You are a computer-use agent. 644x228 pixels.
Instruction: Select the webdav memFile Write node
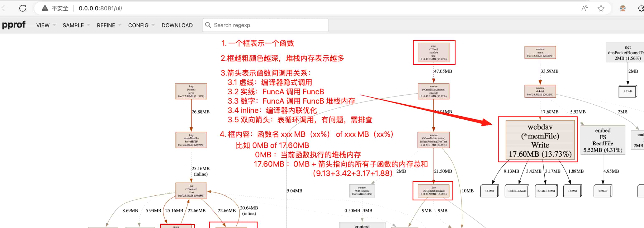tap(540, 140)
